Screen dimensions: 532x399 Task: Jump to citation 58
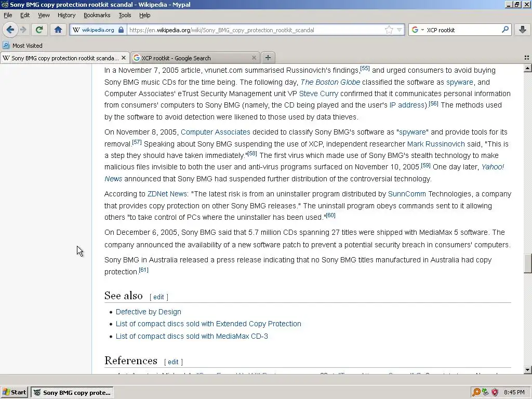(x=252, y=153)
